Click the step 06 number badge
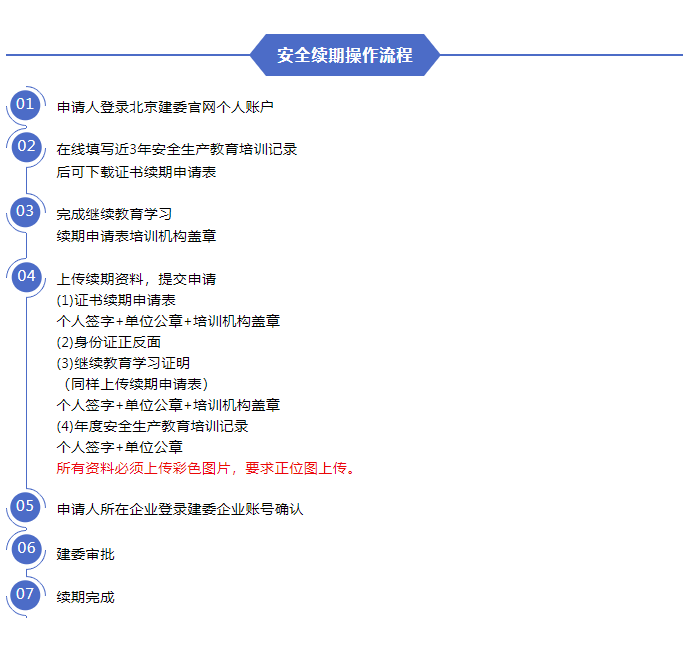Image resolution: width=689 pixels, height=646 pixels. coord(26,549)
